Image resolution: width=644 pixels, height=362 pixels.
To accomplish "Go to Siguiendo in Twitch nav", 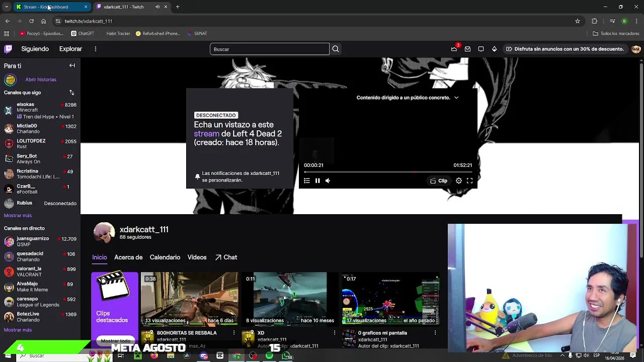I will click(x=35, y=49).
